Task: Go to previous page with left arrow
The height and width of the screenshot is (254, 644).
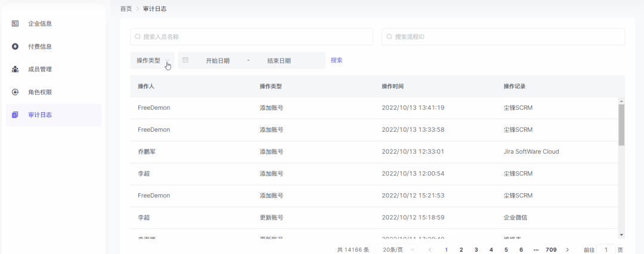Action: pos(430,250)
